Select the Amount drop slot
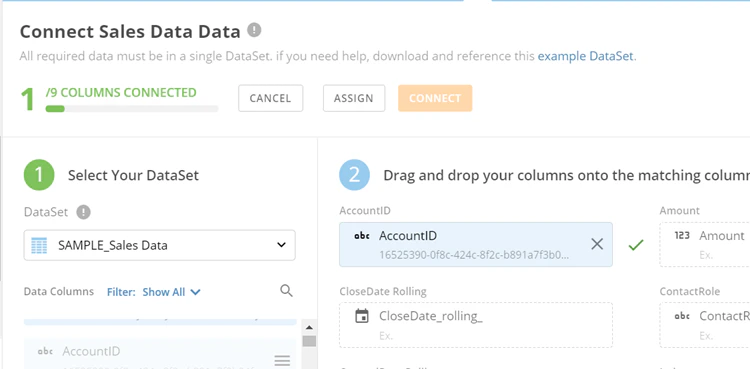750x369 pixels. pyautogui.click(x=705, y=244)
